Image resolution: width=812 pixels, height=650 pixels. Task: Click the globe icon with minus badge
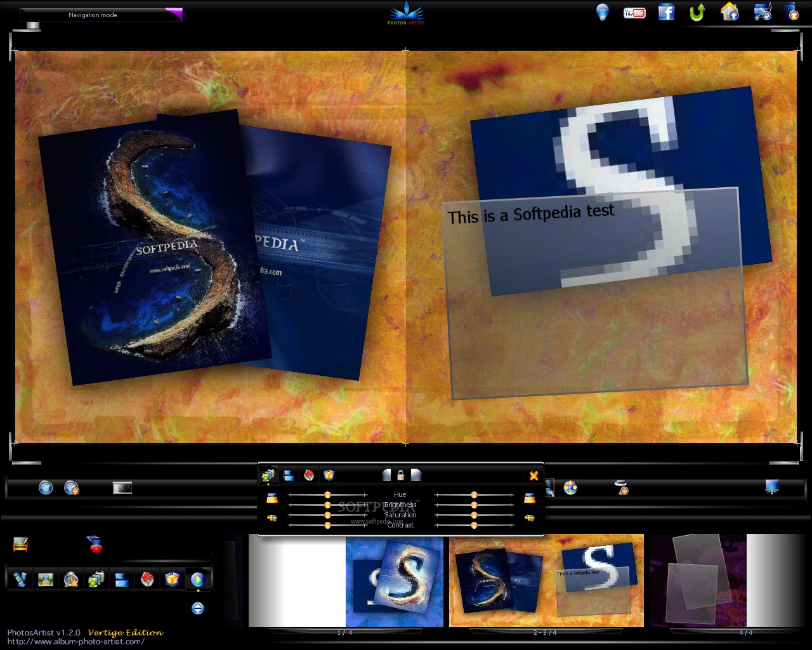pos(72,487)
